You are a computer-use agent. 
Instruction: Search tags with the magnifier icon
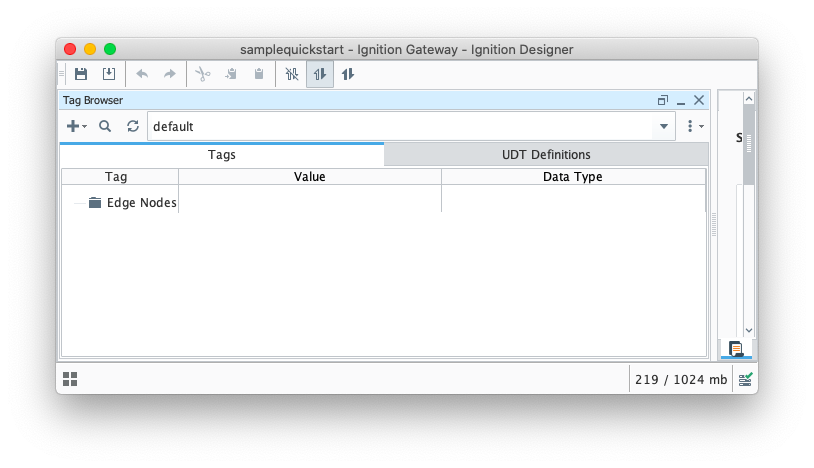105,126
